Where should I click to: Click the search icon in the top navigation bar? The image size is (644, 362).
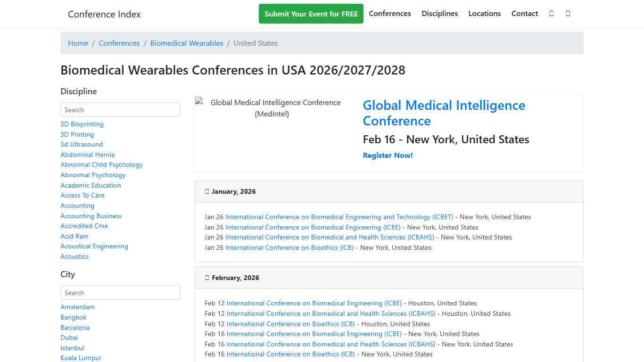tap(551, 14)
